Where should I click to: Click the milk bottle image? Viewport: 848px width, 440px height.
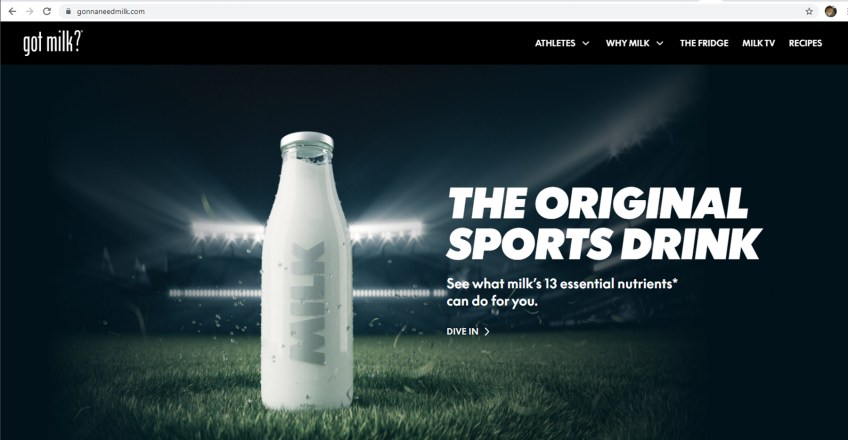[307, 270]
